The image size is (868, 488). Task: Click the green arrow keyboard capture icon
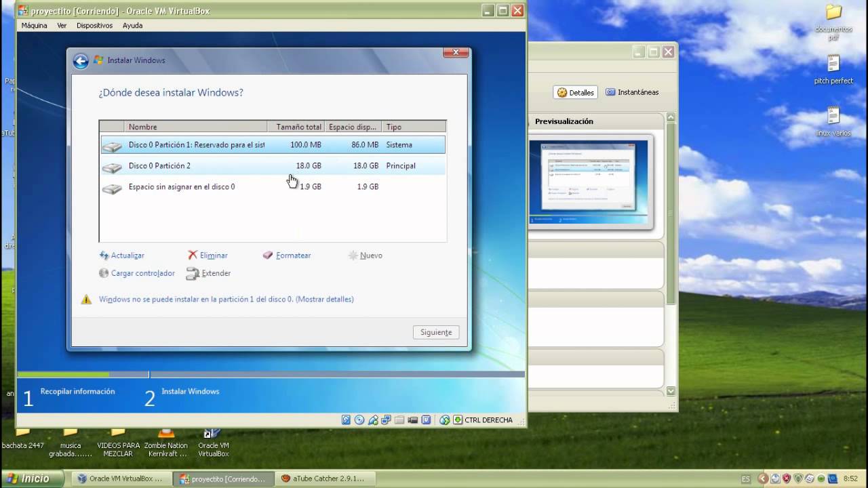click(x=458, y=420)
